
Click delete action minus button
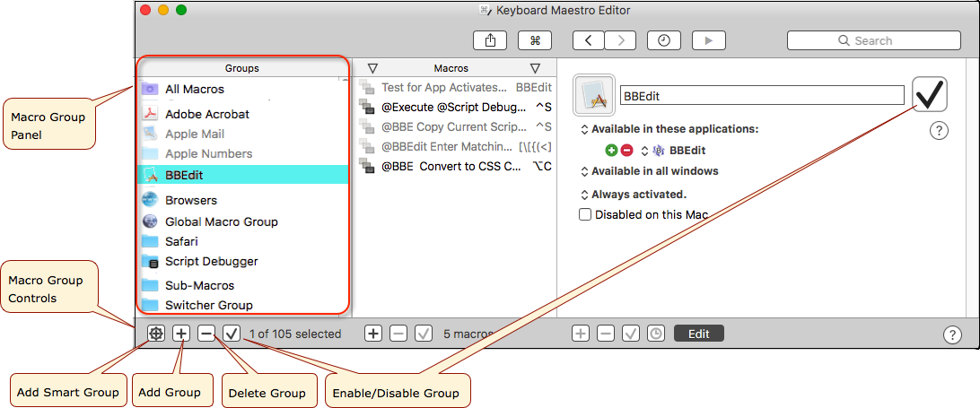click(x=606, y=334)
